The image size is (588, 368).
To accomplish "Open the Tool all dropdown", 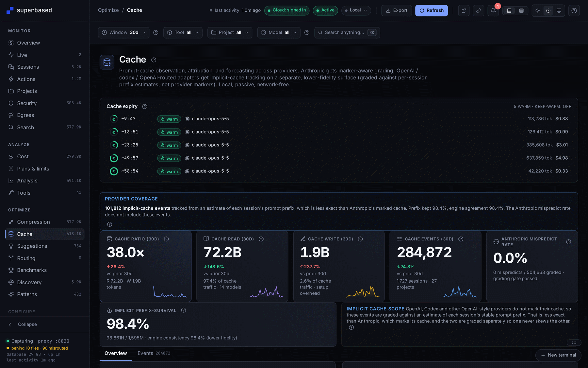I will [x=183, y=32].
